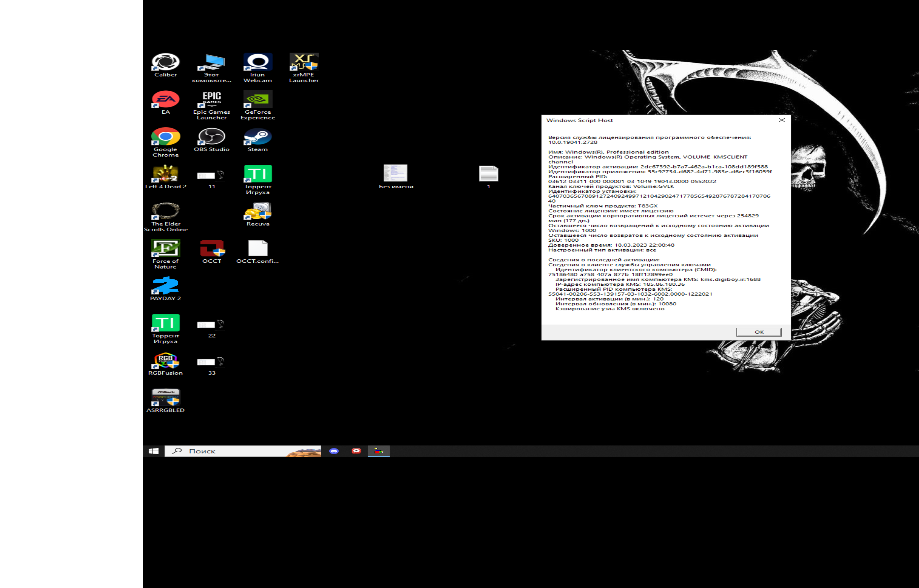Close the Windows Script Host dialog

(781, 120)
